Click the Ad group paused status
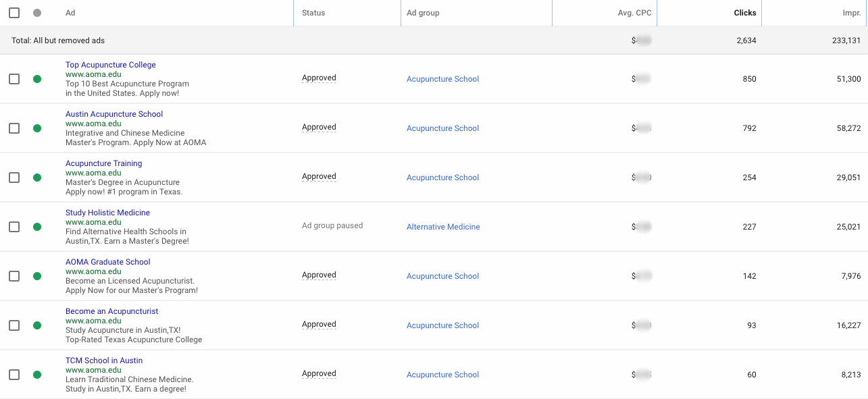The width and height of the screenshot is (868, 399). tap(332, 226)
